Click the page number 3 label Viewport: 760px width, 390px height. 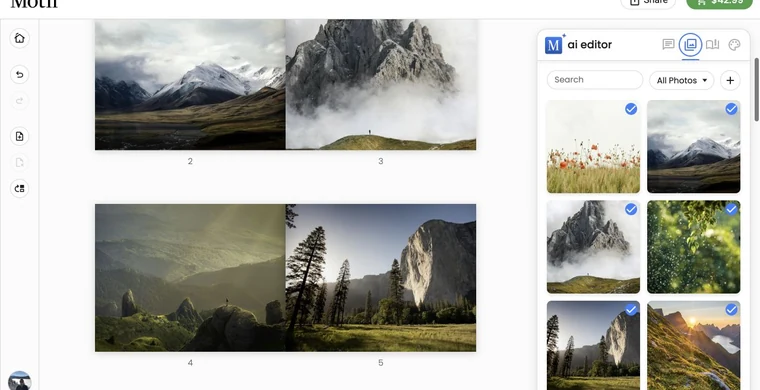point(380,161)
